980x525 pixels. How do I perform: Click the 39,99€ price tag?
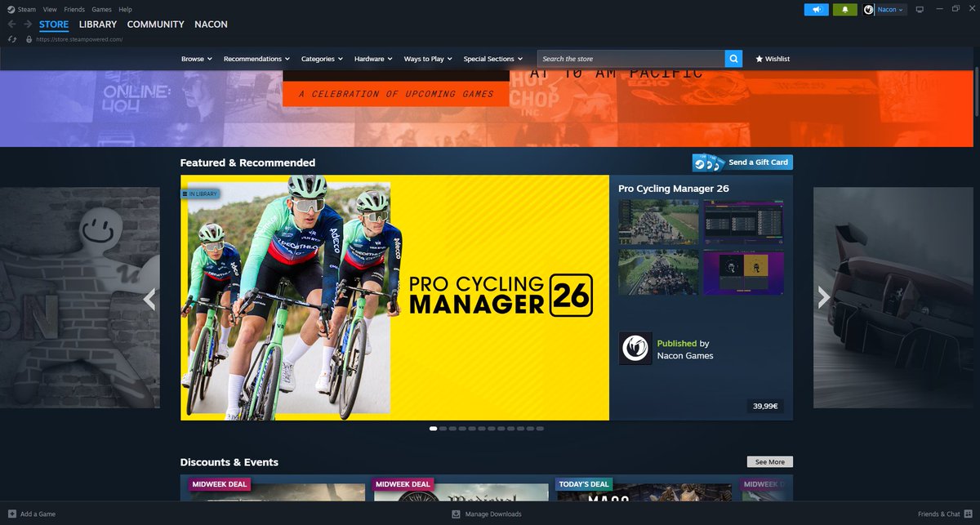click(765, 406)
